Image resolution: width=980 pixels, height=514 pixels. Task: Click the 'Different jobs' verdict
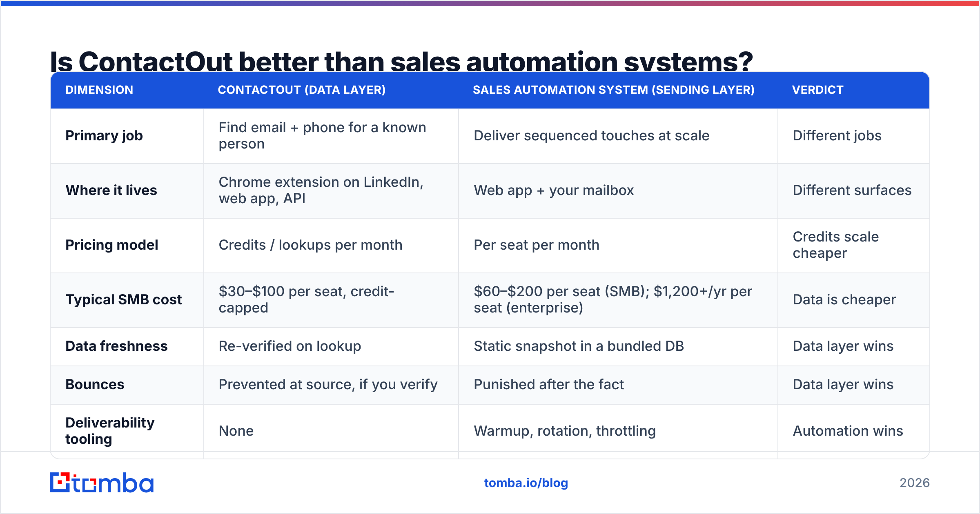pos(837,136)
